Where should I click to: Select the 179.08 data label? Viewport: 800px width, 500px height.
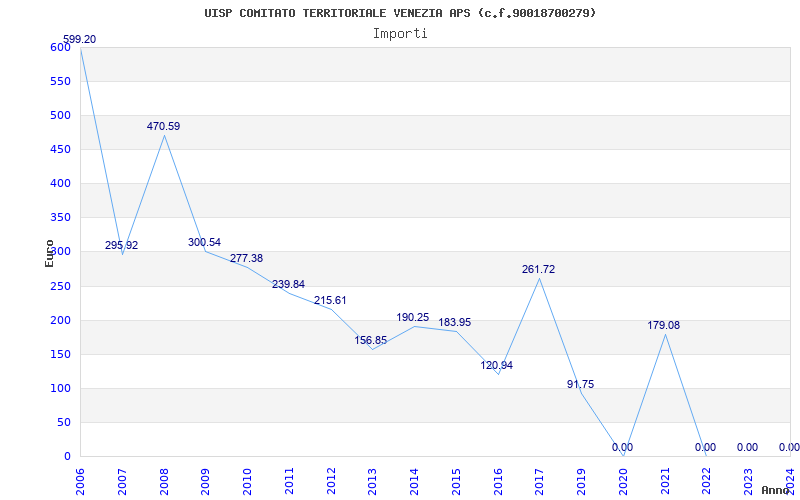pyautogui.click(x=664, y=326)
